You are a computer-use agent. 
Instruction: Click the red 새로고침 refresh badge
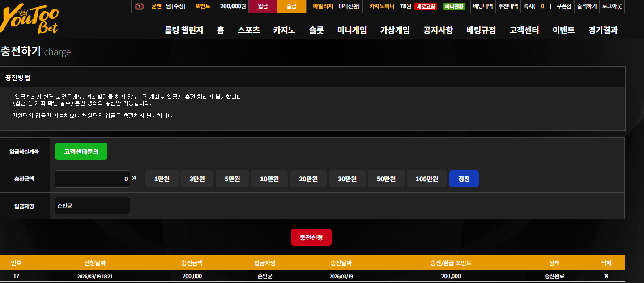pyautogui.click(x=426, y=7)
